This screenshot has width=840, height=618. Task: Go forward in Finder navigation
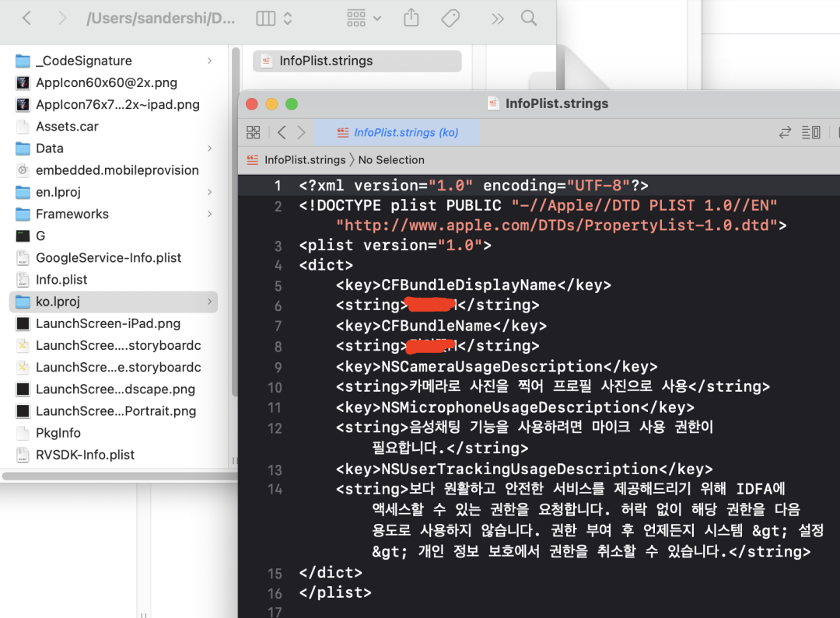pos(62,18)
